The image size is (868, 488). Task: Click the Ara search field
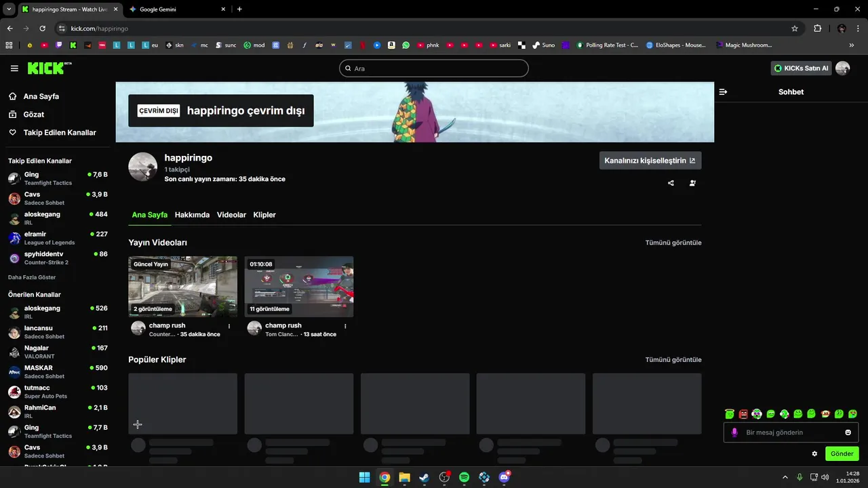point(433,68)
